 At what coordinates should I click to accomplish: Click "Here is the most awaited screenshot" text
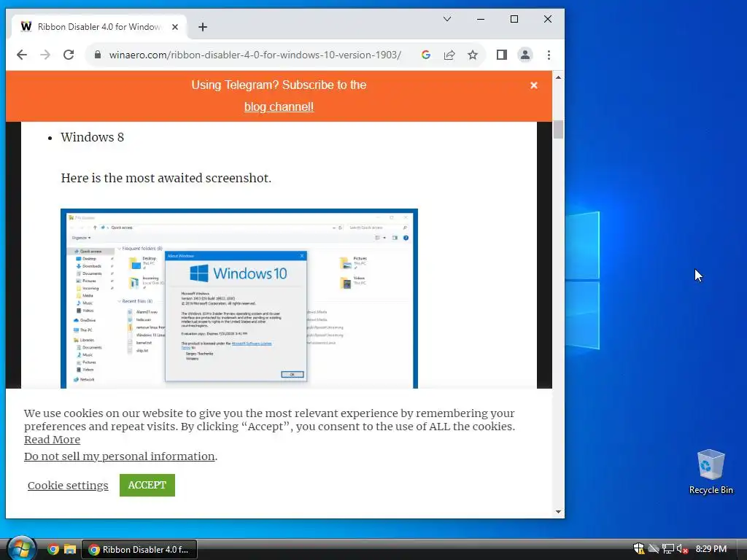[x=166, y=178]
